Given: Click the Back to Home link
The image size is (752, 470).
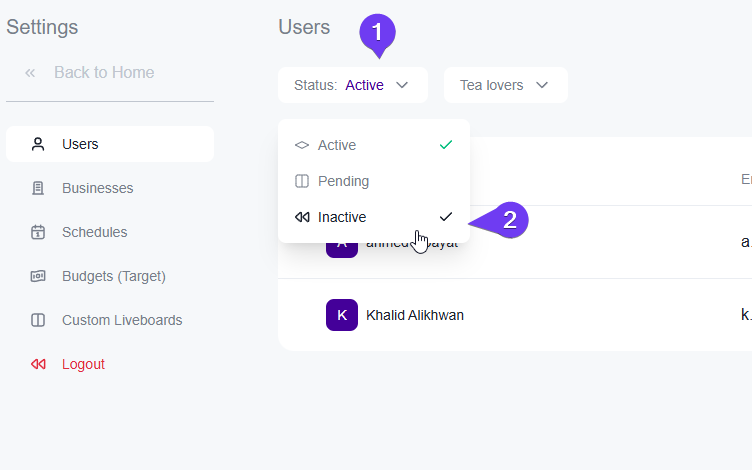Looking at the screenshot, I should coord(104,73).
